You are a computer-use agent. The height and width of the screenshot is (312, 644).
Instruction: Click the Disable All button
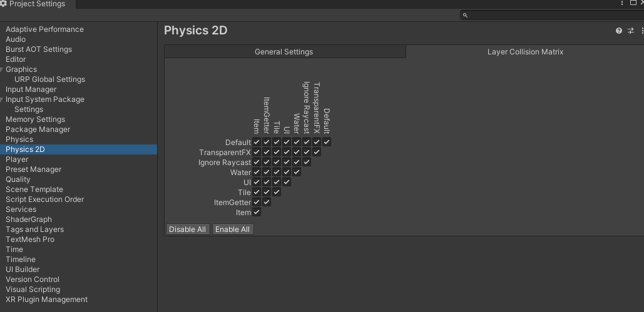pos(188,229)
